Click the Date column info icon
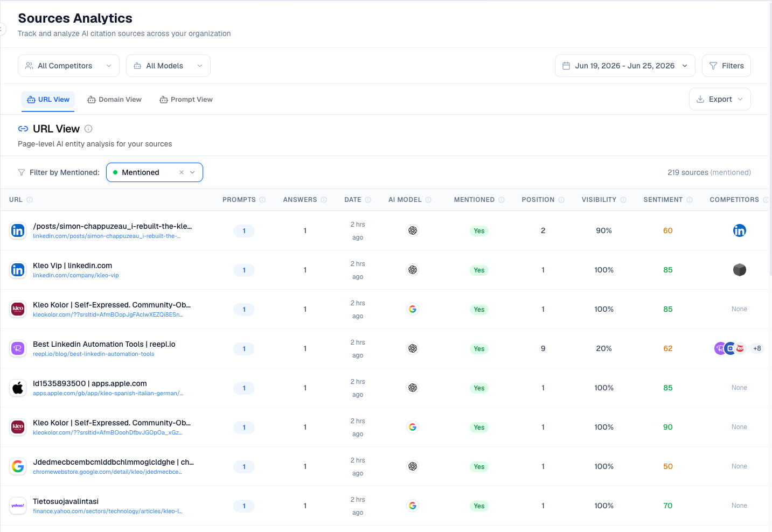The height and width of the screenshot is (532, 772). [x=368, y=200]
